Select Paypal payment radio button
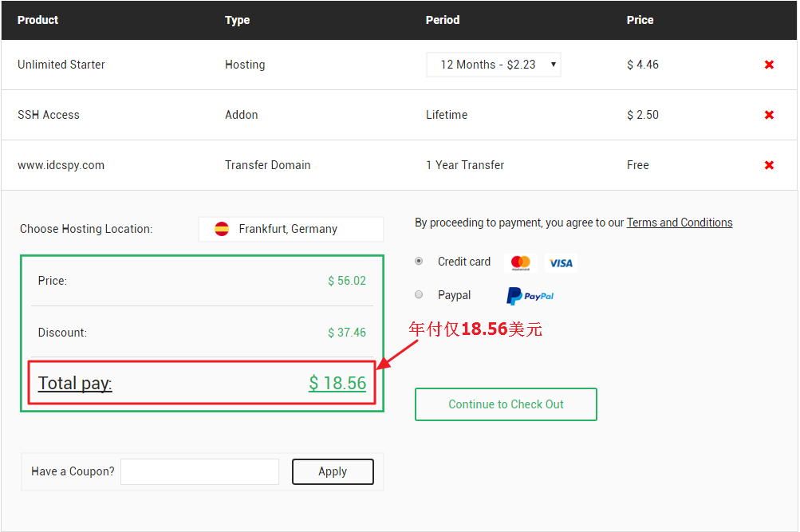 tap(419, 295)
